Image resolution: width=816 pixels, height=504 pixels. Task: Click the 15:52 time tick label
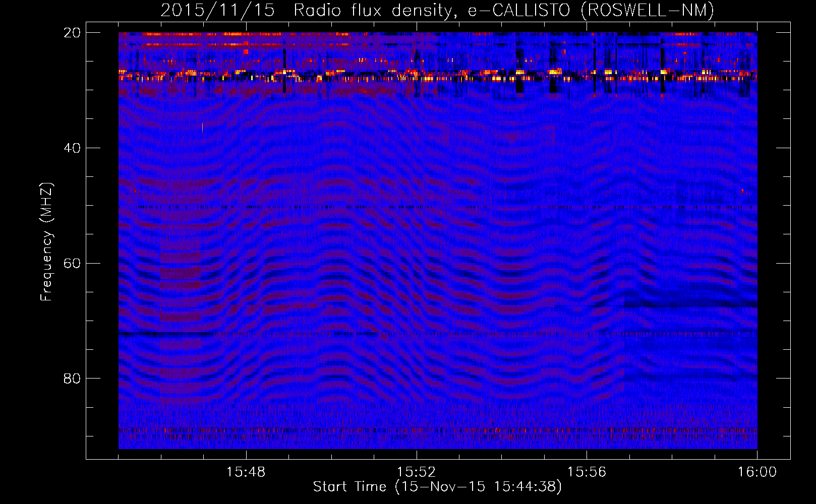416,472
